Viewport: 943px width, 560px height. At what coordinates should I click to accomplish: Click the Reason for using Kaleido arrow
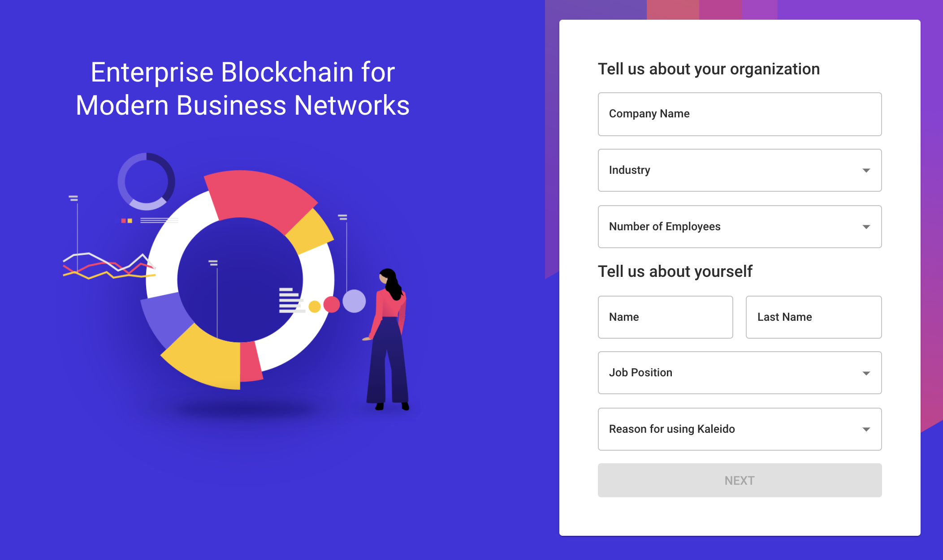click(866, 429)
